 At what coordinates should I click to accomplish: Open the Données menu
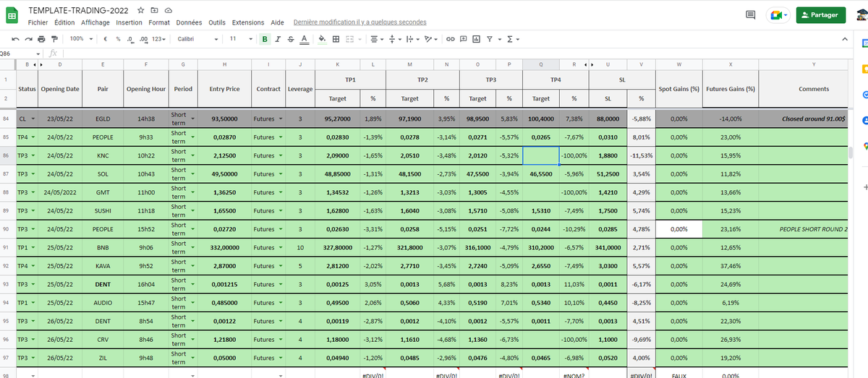[x=190, y=22]
